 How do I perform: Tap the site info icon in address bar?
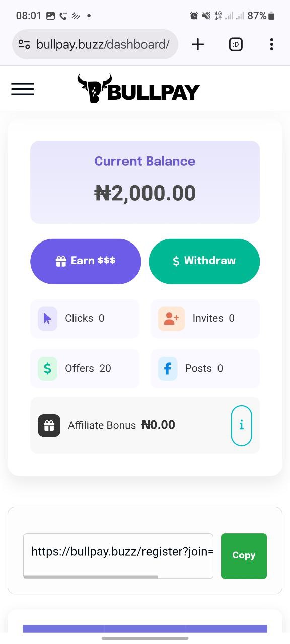pos(24,44)
